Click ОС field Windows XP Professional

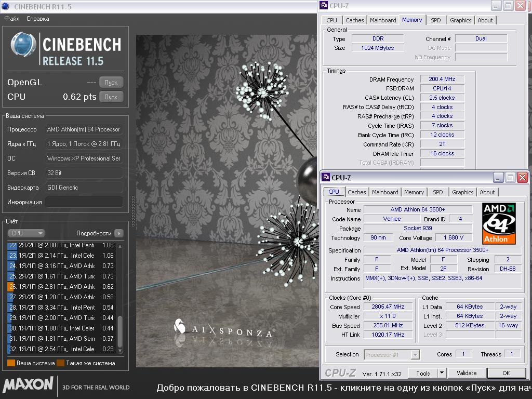tap(84, 158)
